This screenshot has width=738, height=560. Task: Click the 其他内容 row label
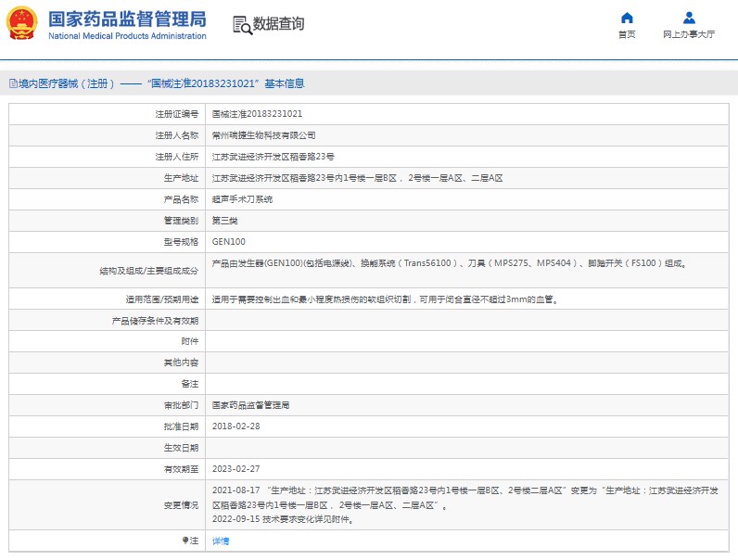[x=181, y=363]
